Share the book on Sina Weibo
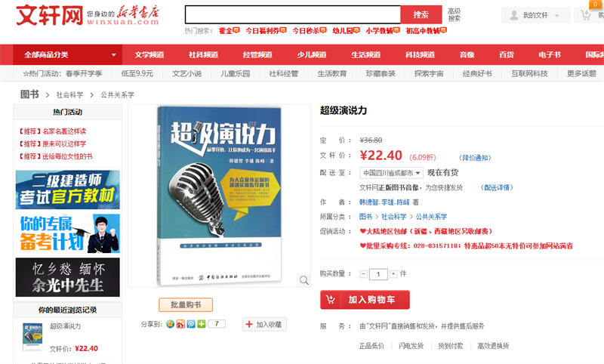The height and width of the screenshot is (364, 604). point(180,324)
